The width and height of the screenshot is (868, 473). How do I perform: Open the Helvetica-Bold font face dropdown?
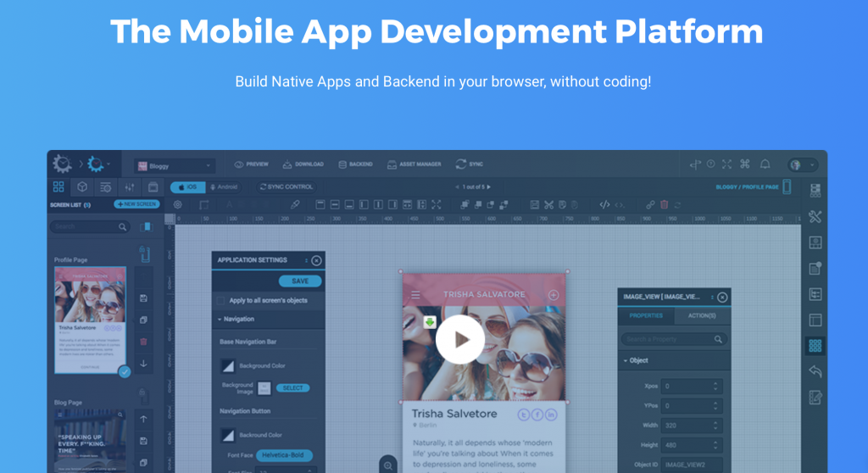pos(284,455)
